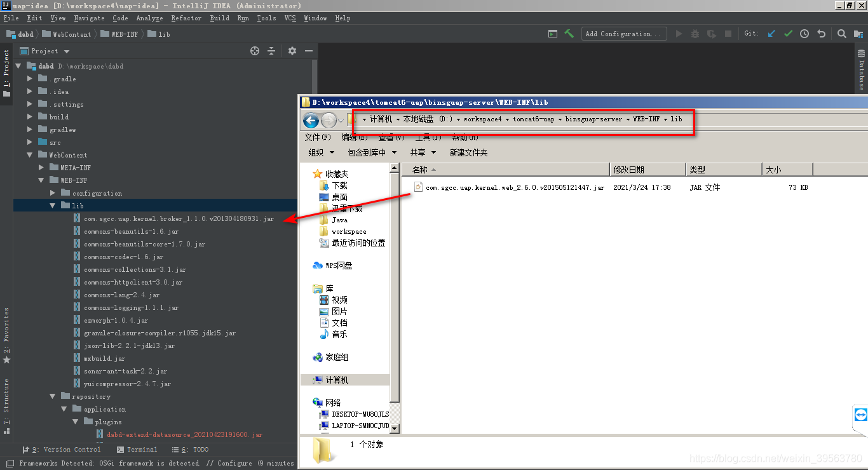Image resolution: width=868 pixels, height=470 pixels.
Task: Open the Build menu
Action: [x=219, y=18]
